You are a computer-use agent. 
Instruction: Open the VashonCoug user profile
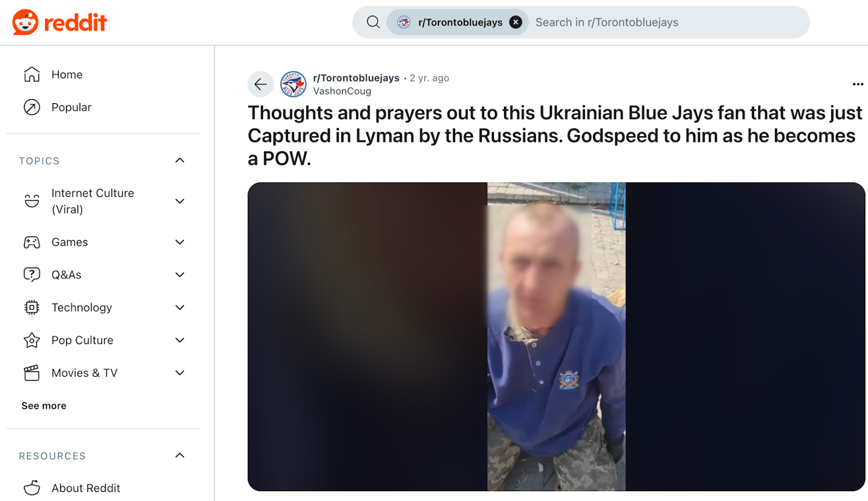tap(342, 91)
